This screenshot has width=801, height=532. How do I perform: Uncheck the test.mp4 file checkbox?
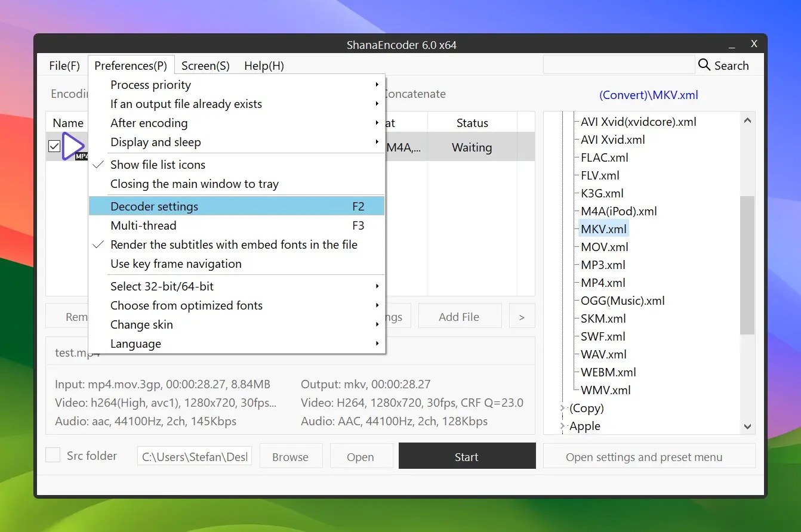click(x=54, y=146)
